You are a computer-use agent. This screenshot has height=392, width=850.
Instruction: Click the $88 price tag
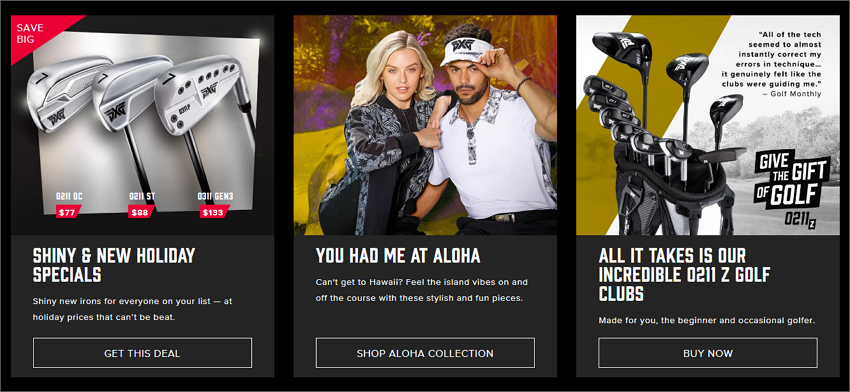point(140,212)
